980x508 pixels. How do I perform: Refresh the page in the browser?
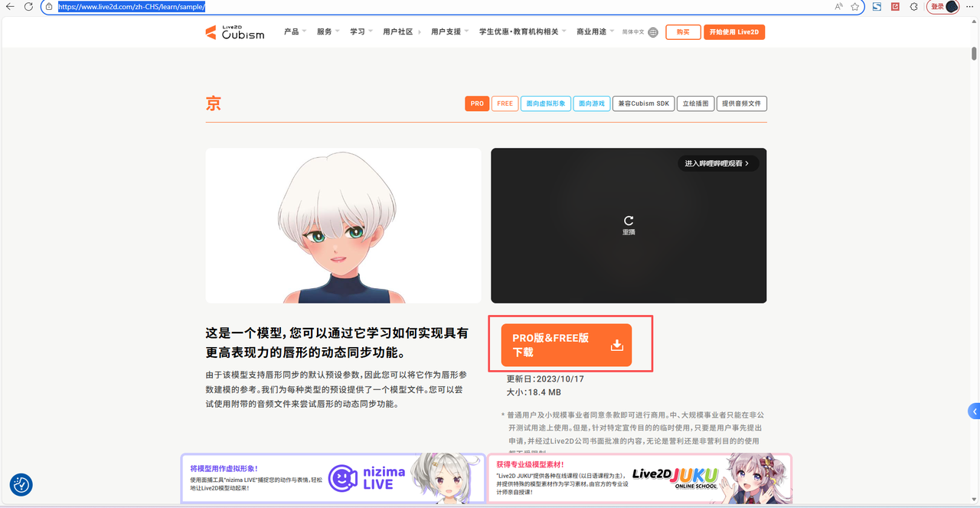(x=28, y=7)
